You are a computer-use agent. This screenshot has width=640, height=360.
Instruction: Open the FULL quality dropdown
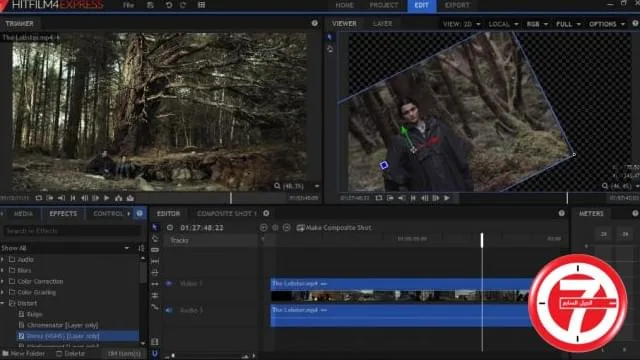click(x=568, y=24)
